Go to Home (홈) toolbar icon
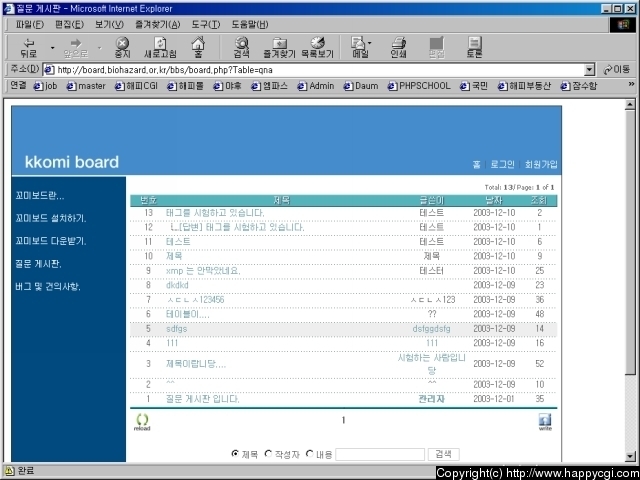Viewport: 640px width, 480px height. click(198, 48)
